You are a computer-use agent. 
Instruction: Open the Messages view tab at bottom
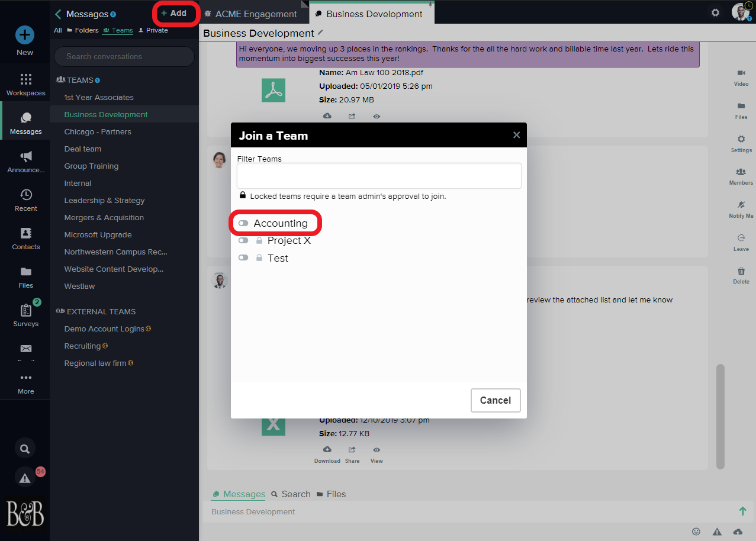tap(239, 494)
